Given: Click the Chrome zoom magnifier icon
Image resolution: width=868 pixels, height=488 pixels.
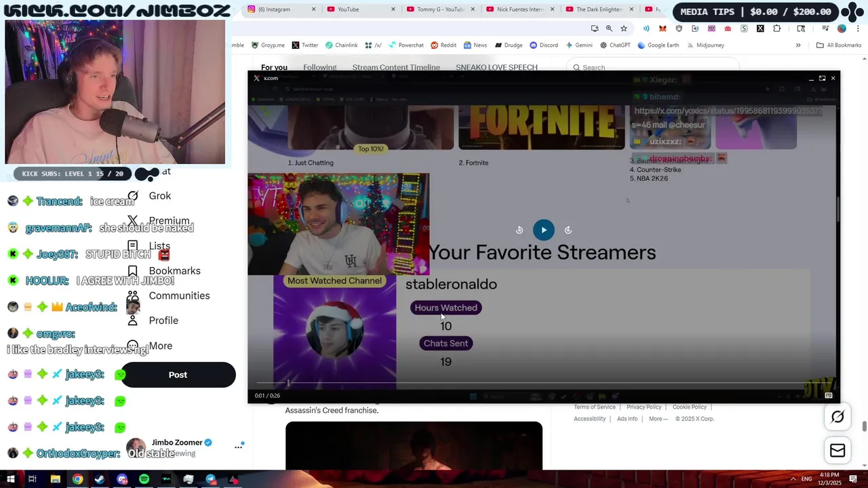Looking at the screenshot, I should 609,28.
